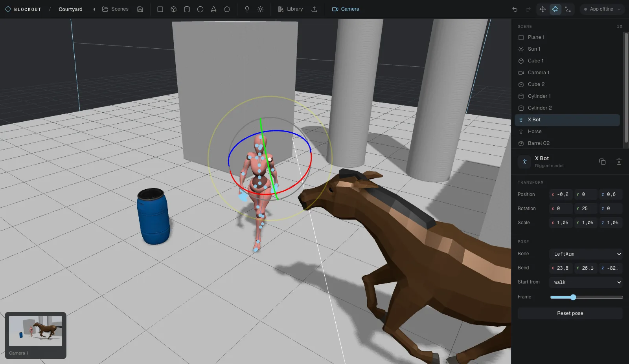
Task: Select Barrel 02 in scene list
Action: [x=567, y=143]
